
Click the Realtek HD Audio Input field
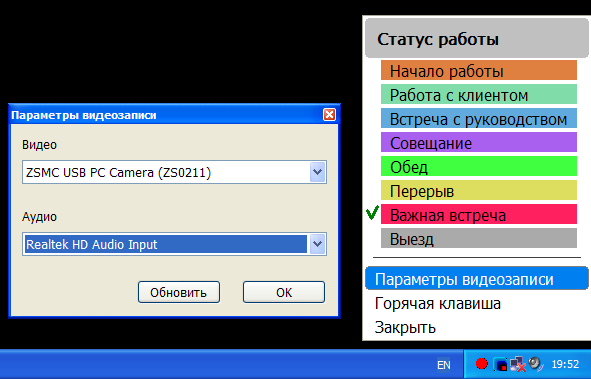pos(174,244)
